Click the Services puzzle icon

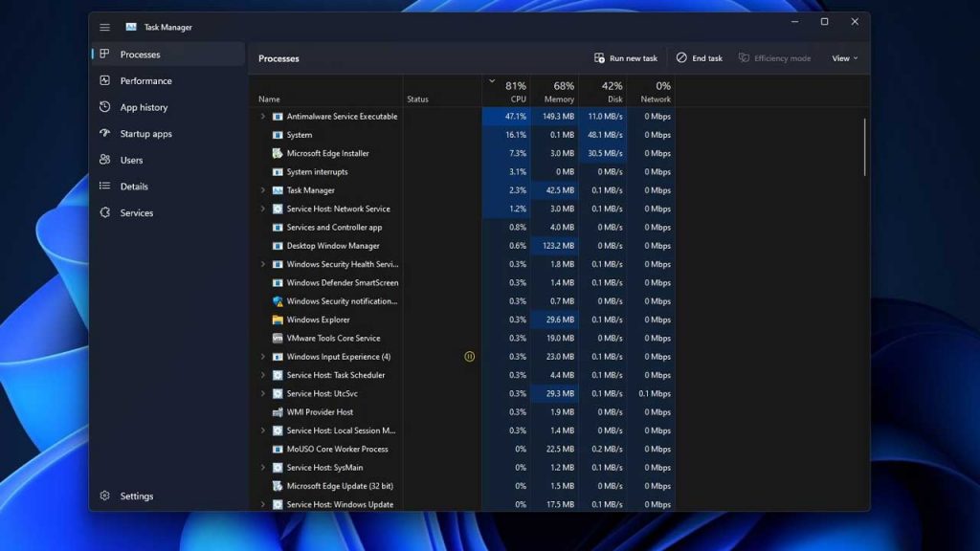tap(104, 212)
